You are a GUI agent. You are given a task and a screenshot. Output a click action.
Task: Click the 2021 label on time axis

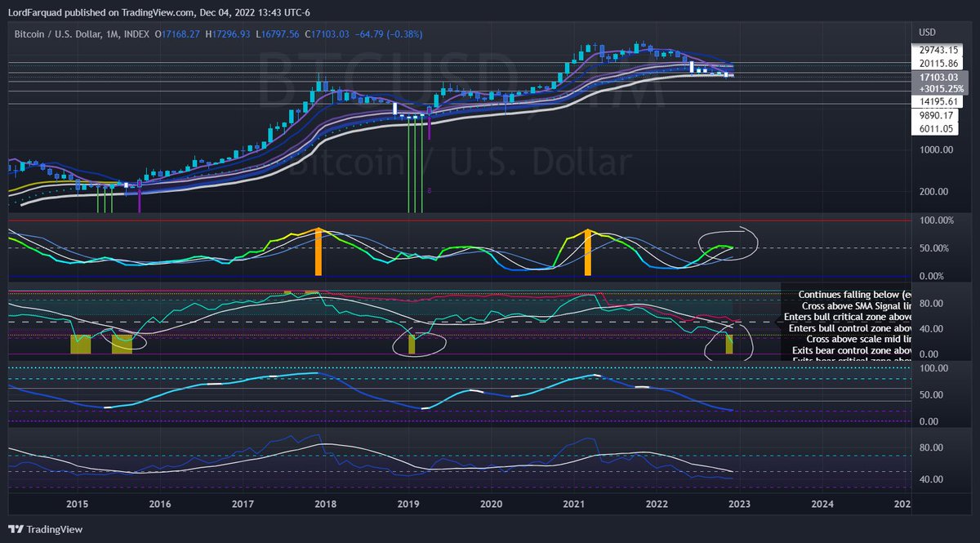click(x=573, y=504)
